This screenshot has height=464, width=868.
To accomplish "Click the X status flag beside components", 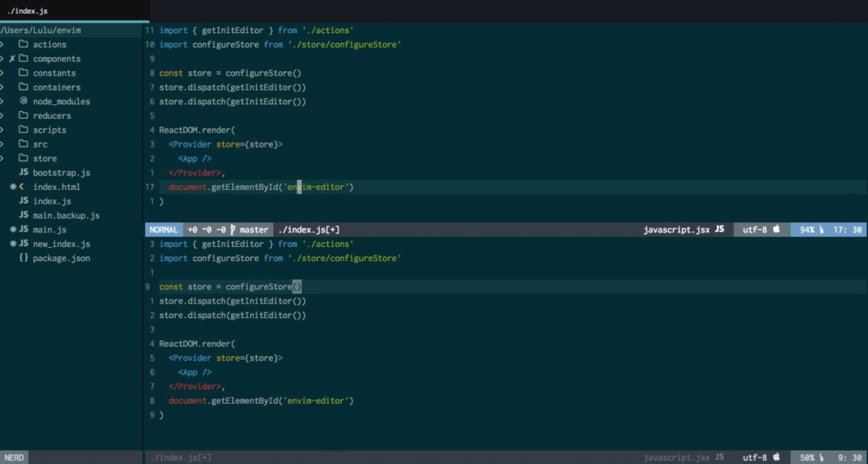I will pyautogui.click(x=12, y=59).
